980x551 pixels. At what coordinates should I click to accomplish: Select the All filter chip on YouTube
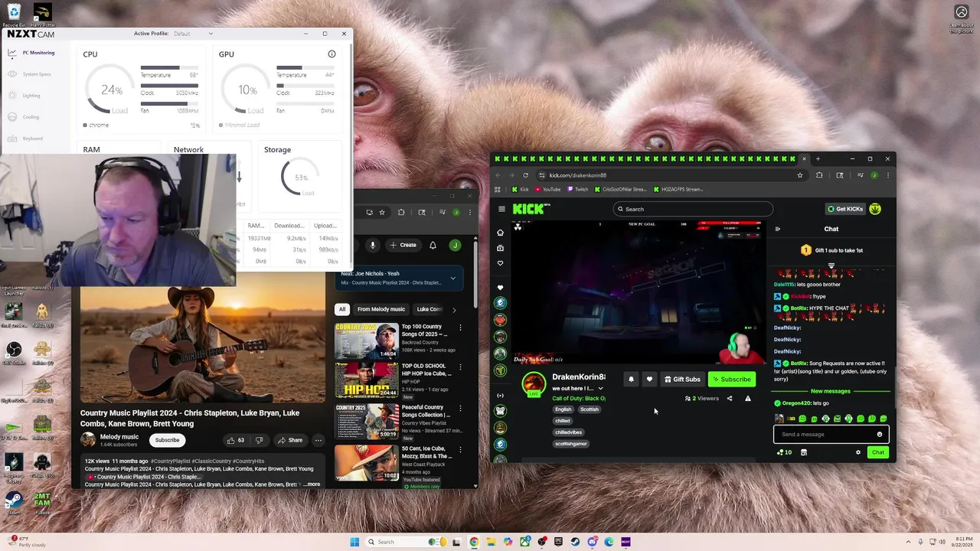pyautogui.click(x=341, y=309)
